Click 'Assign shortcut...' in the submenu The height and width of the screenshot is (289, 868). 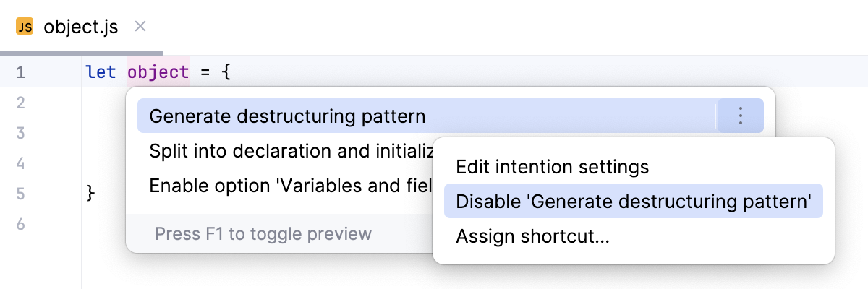tap(532, 236)
